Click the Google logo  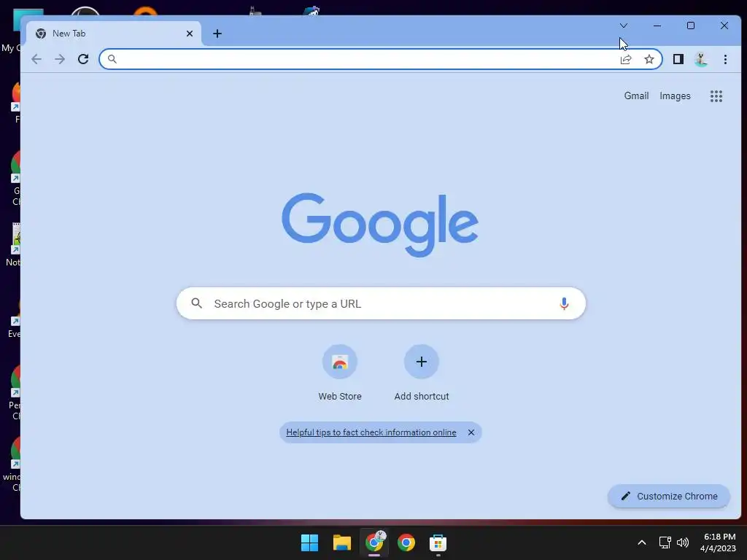tap(379, 225)
